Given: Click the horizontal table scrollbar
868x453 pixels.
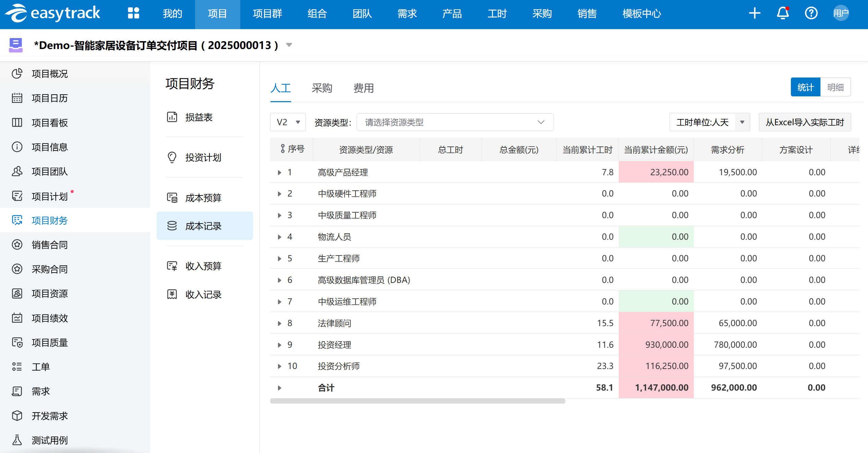Looking at the screenshot, I should coord(417,401).
